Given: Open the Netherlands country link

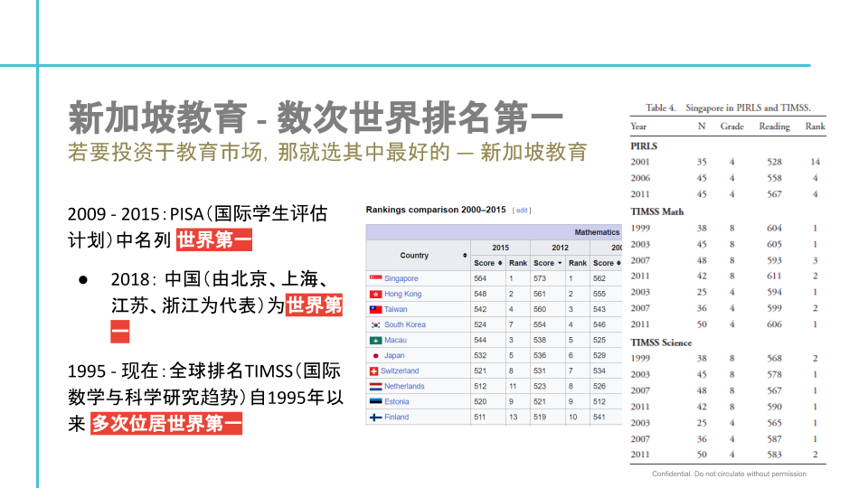Looking at the screenshot, I should (404, 386).
